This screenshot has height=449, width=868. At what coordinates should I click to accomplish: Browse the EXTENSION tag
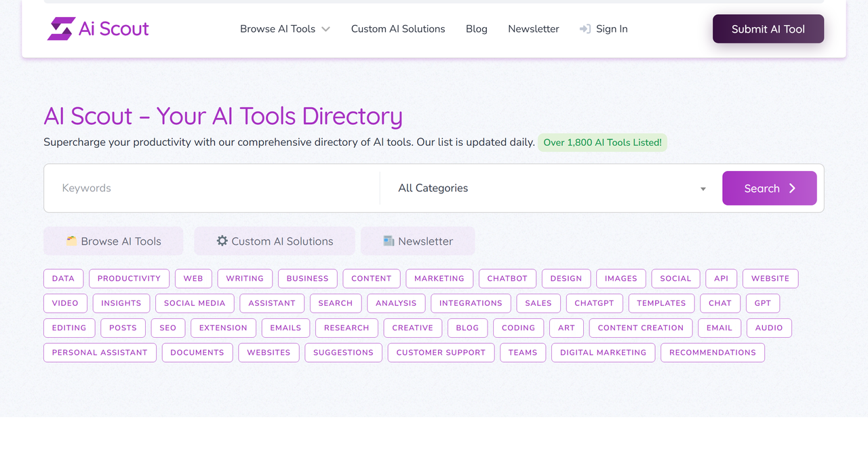(223, 328)
